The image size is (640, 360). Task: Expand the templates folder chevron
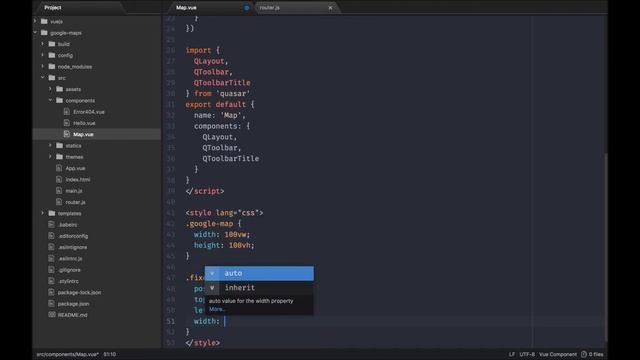coord(42,213)
